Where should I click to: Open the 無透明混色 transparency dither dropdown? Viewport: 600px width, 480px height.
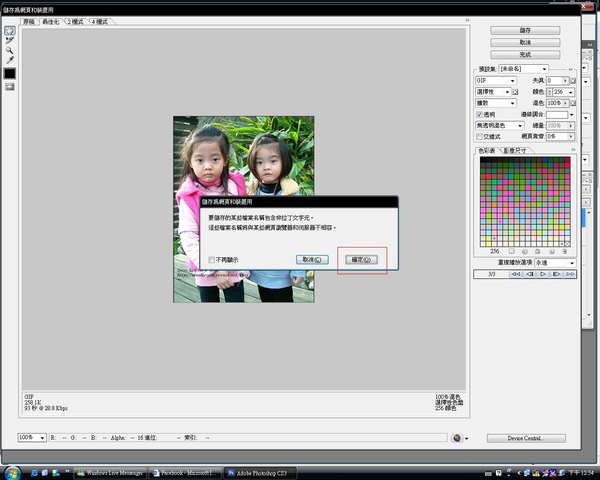pos(499,126)
